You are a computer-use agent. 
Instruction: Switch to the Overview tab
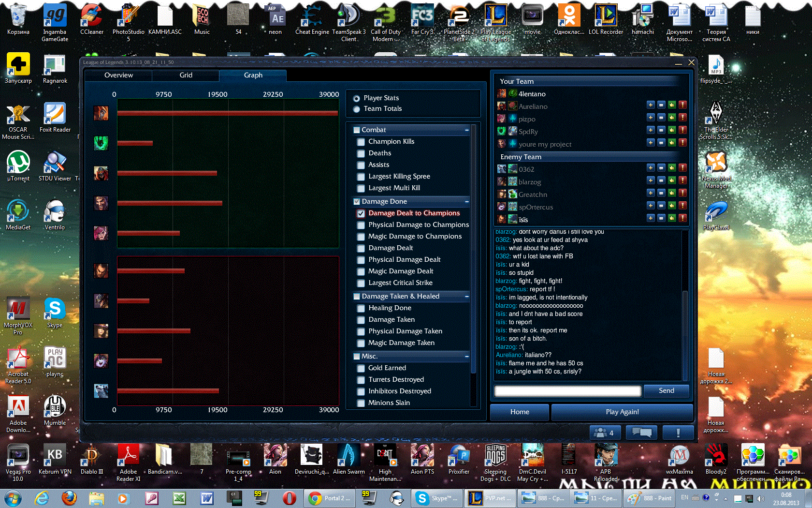coord(118,75)
